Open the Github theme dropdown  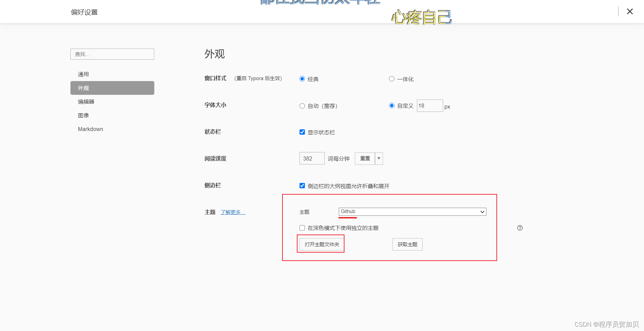point(413,212)
